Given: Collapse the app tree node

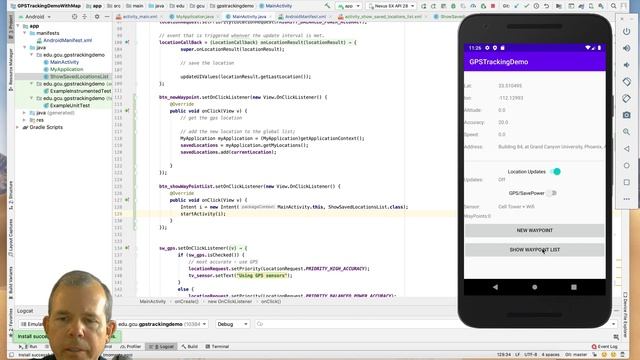Looking at the screenshot, I should pos(18,26).
